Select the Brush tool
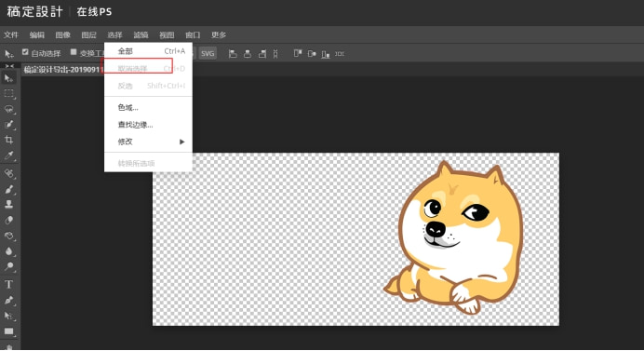 (8, 189)
